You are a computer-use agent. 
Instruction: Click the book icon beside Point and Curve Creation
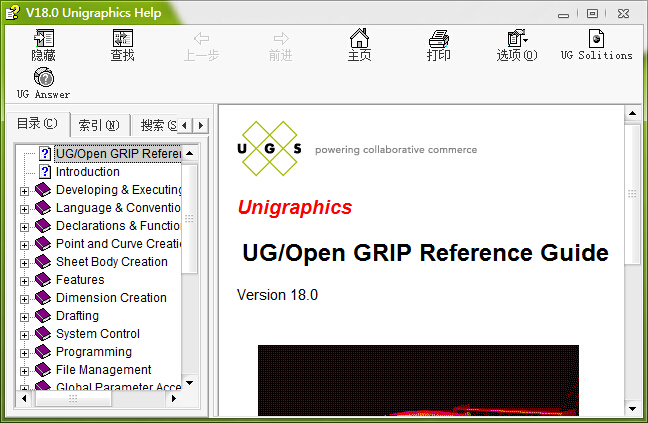click(x=43, y=244)
